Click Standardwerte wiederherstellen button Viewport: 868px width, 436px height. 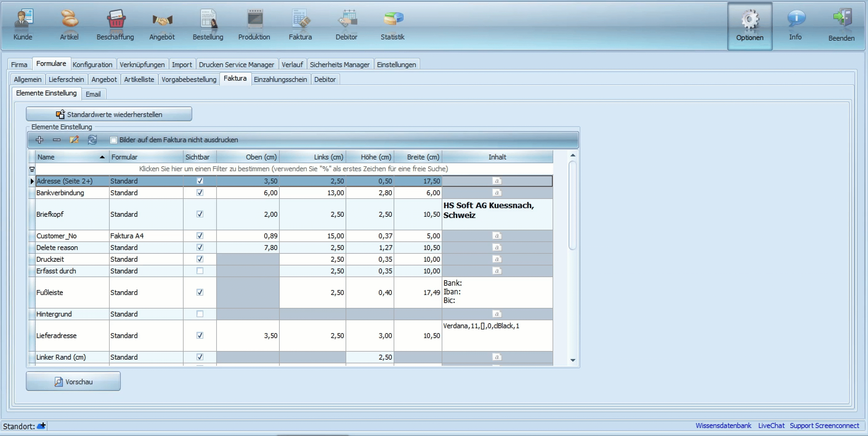pyautogui.click(x=109, y=114)
